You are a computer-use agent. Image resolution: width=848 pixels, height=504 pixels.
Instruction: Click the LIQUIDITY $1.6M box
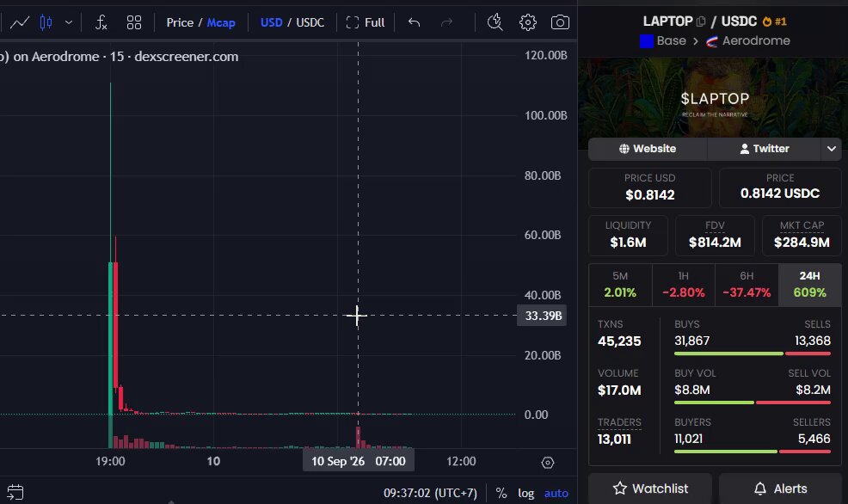tap(628, 236)
